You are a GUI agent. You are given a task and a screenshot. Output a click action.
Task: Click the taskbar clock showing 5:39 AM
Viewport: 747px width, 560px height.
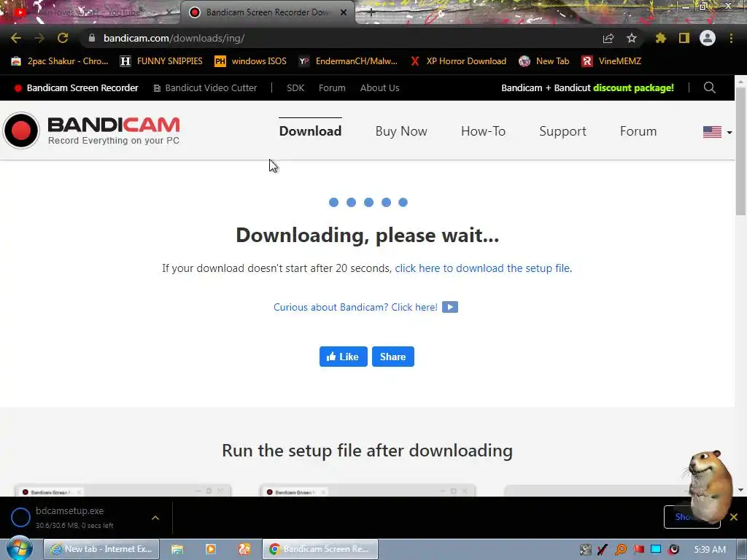click(710, 550)
